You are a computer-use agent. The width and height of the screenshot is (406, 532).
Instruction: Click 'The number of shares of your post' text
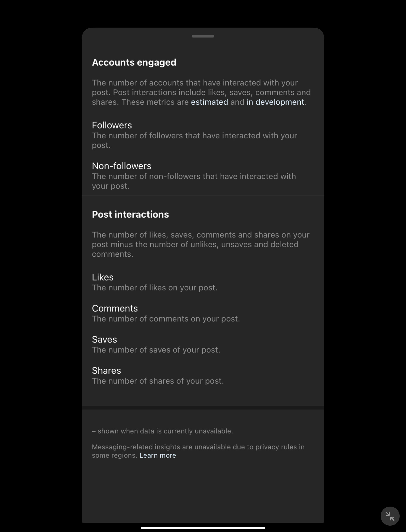158,381
